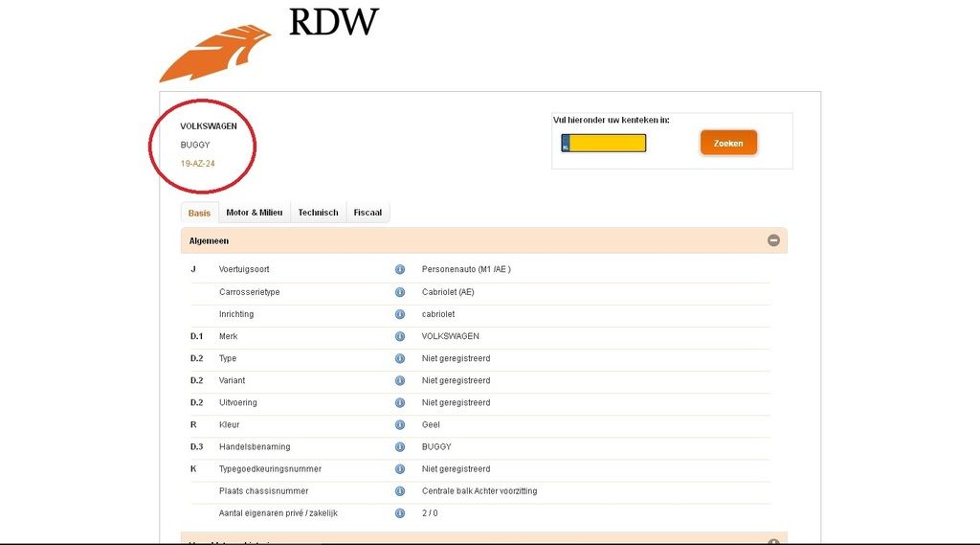
Task: Click the info icon for Carrosserietype
Action: [400, 292]
